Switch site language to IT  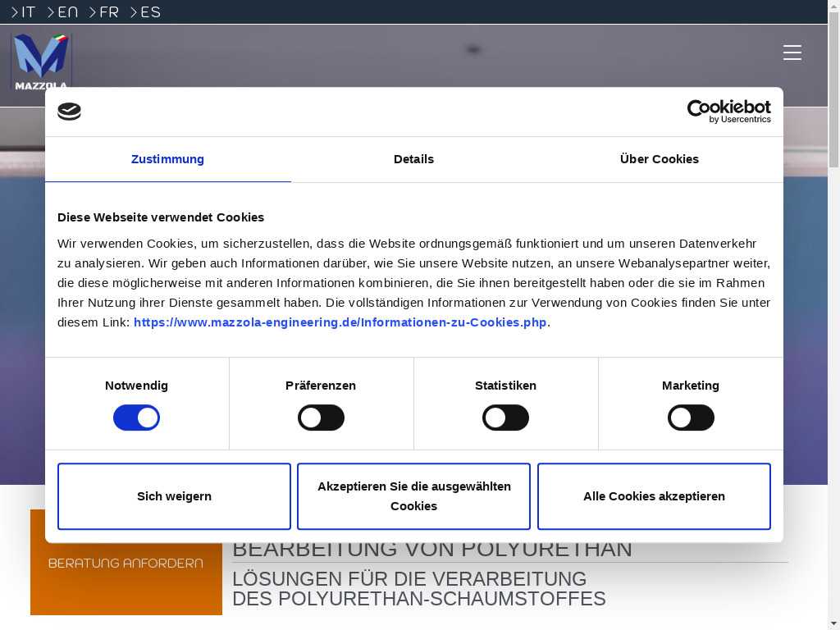pyautogui.click(x=24, y=12)
